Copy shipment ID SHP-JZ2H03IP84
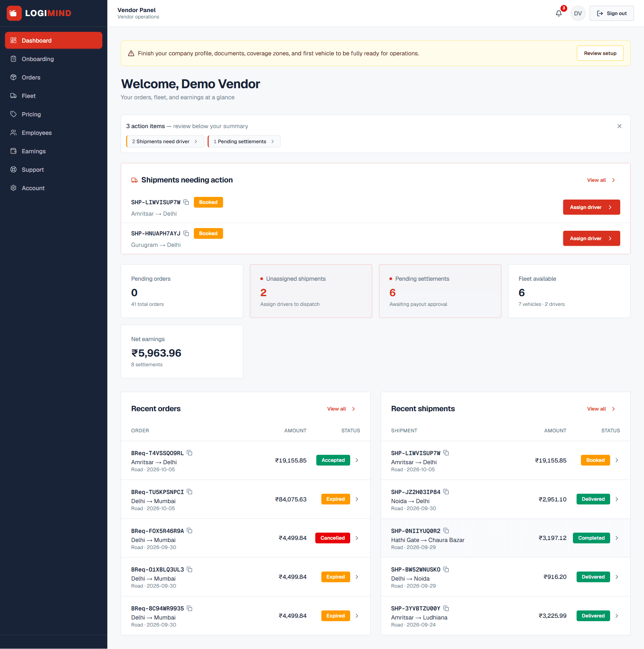644x649 pixels. coord(446,492)
